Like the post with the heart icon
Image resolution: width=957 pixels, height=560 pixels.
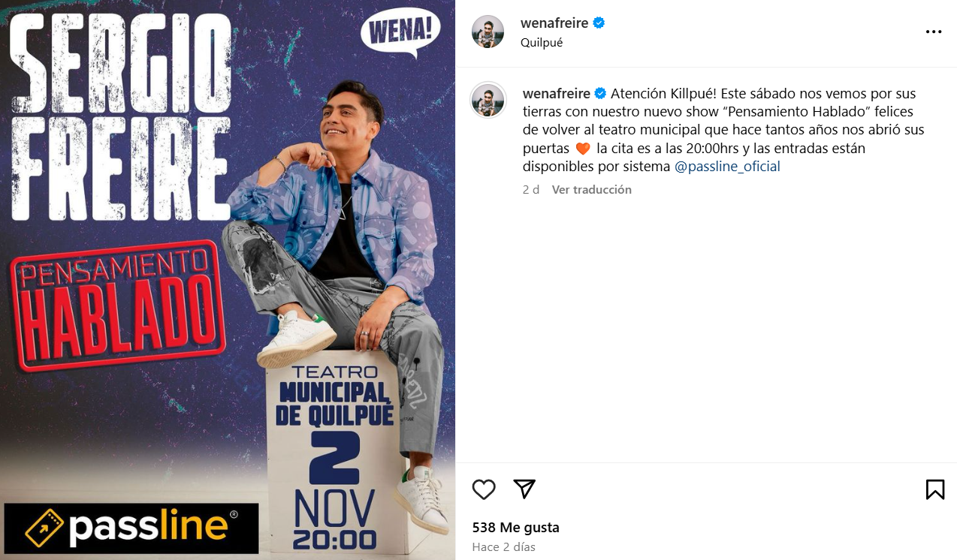click(484, 489)
